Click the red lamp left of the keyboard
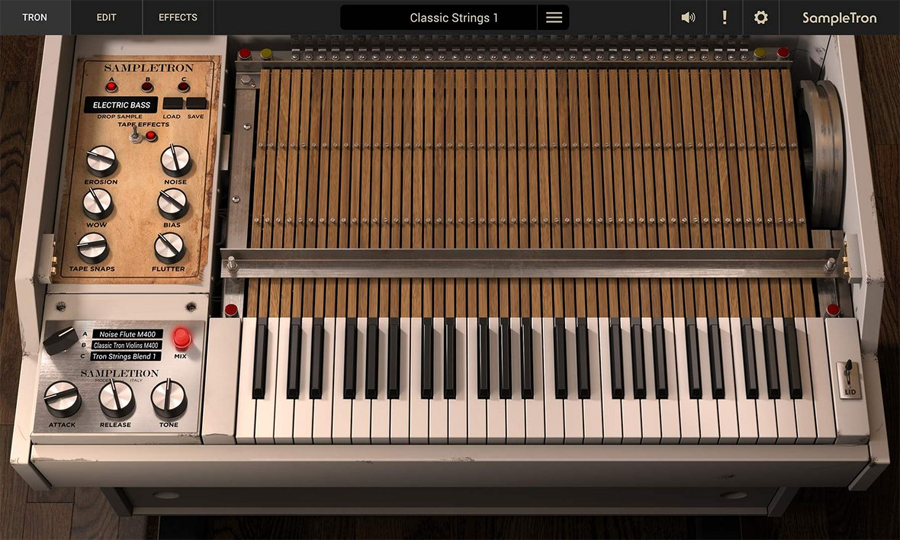 coord(231,310)
